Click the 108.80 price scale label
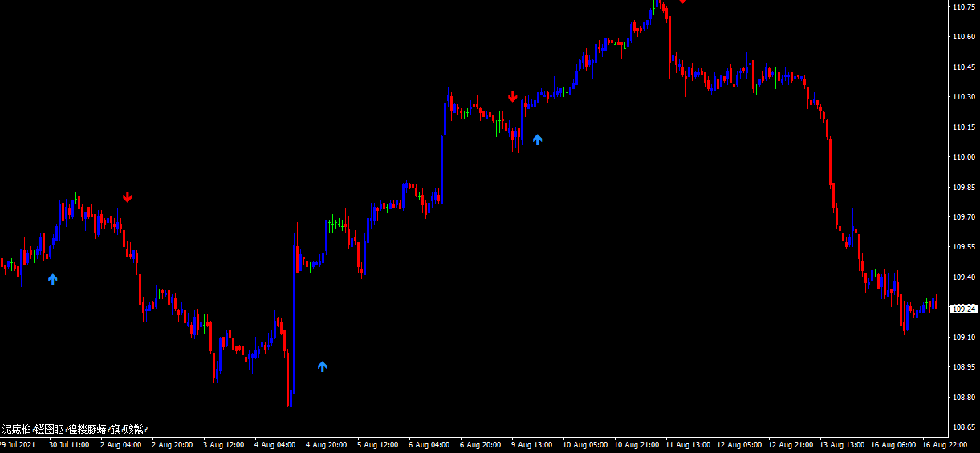The height and width of the screenshot is (453, 980). 963,398
